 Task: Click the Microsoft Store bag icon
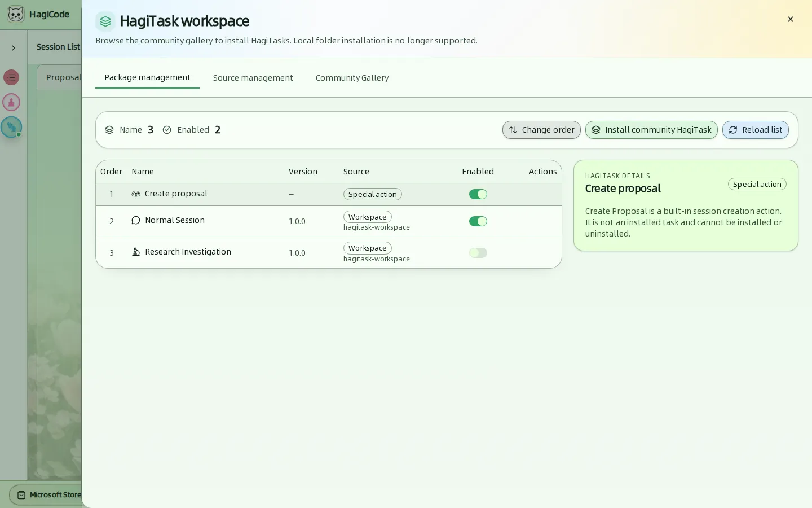21,495
